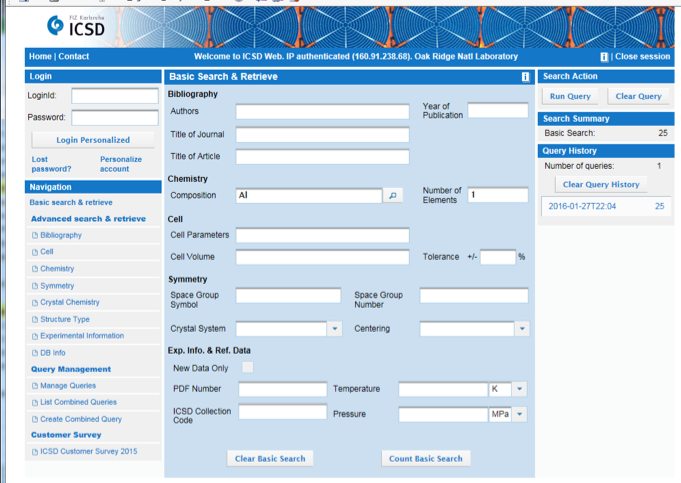The width and height of the screenshot is (681, 483).
Task: Go to the Home menu link
Action: (40, 57)
